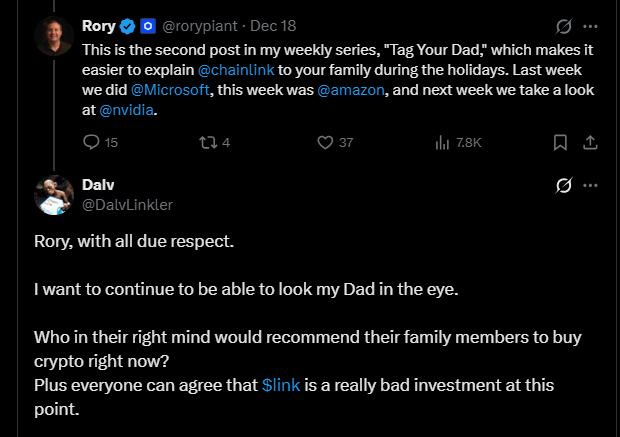Reply to Rory's post via comment icon
The image size is (620, 437).
[x=92, y=142]
